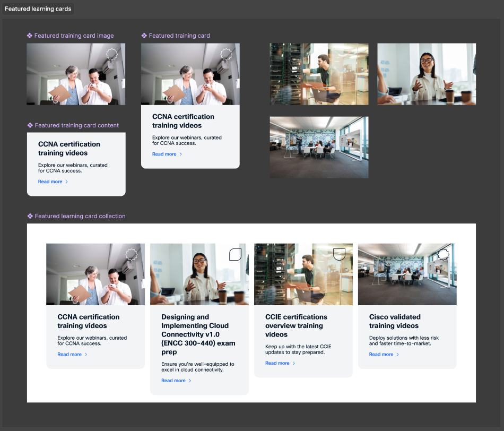
Task: Click chevron after 'Read more' on Cloud Connectivity card
Action: [189, 381]
